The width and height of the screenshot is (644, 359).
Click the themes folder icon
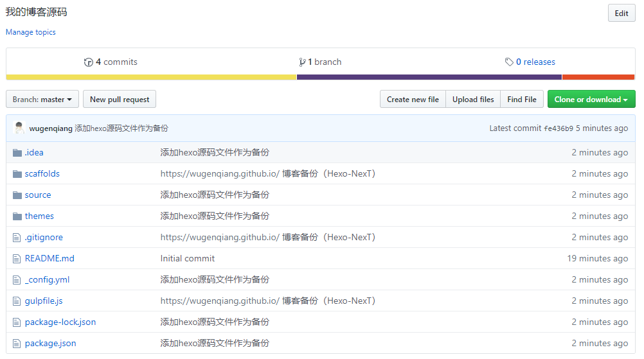click(x=17, y=216)
